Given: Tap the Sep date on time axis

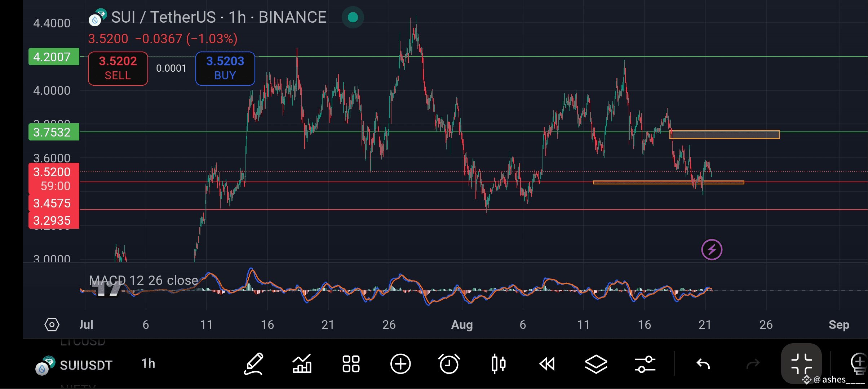Looking at the screenshot, I should click(x=839, y=325).
